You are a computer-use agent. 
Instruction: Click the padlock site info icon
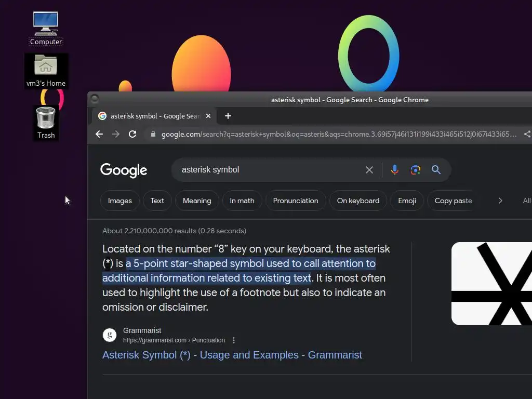click(x=153, y=134)
